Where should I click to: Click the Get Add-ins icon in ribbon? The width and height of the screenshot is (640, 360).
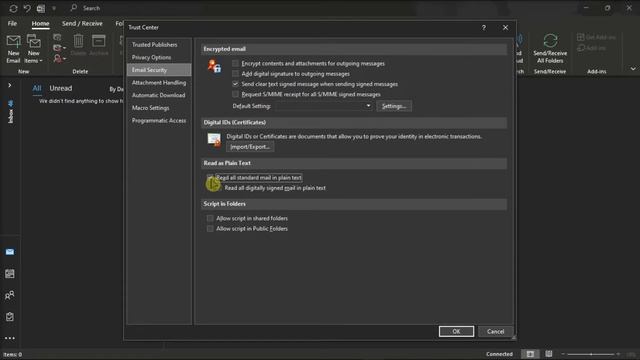click(580, 37)
